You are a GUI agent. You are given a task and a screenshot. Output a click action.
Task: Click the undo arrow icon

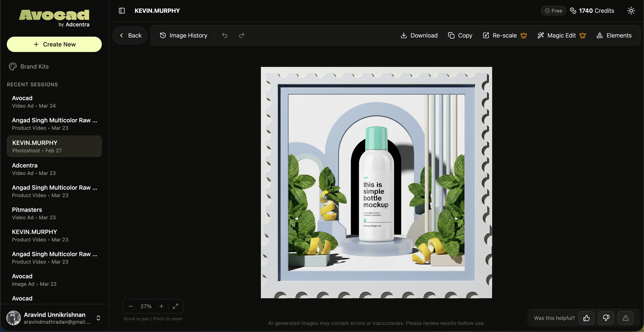[x=224, y=36]
